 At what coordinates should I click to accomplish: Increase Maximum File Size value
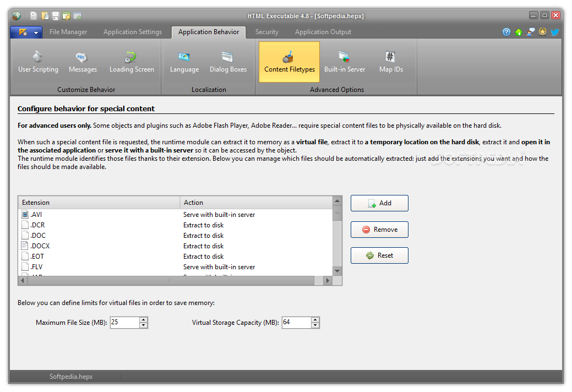[x=143, y=320]
